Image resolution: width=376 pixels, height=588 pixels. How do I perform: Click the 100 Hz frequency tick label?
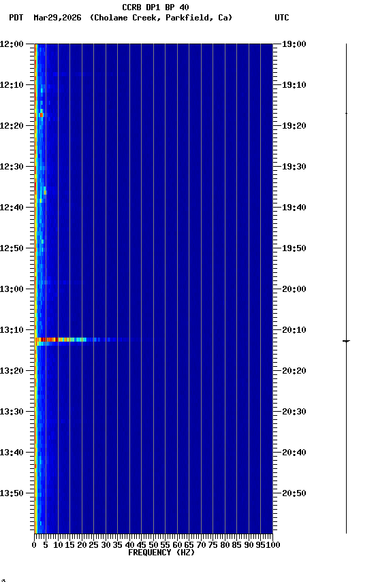[273, 545]
